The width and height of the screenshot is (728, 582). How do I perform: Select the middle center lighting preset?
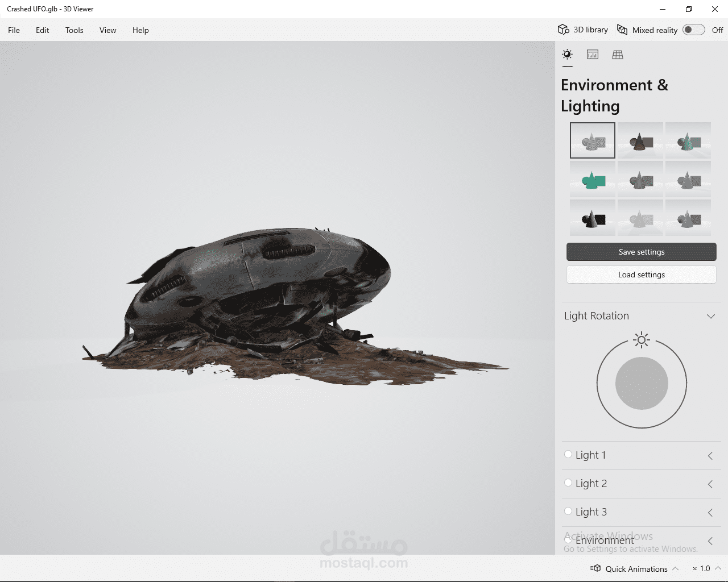[x=640, y=179]
